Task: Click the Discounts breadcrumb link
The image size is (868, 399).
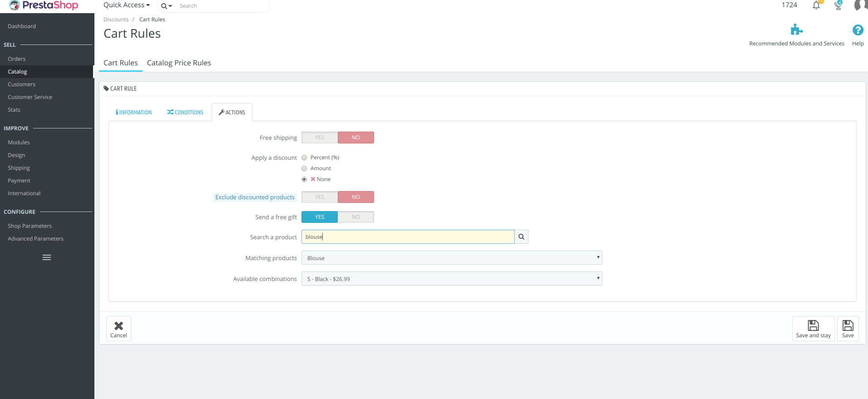Action: click(x=116, y=20)
